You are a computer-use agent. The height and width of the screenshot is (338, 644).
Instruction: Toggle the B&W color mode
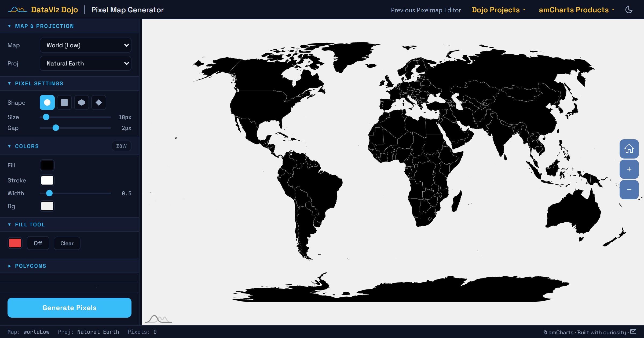click(x=121, y=146)
